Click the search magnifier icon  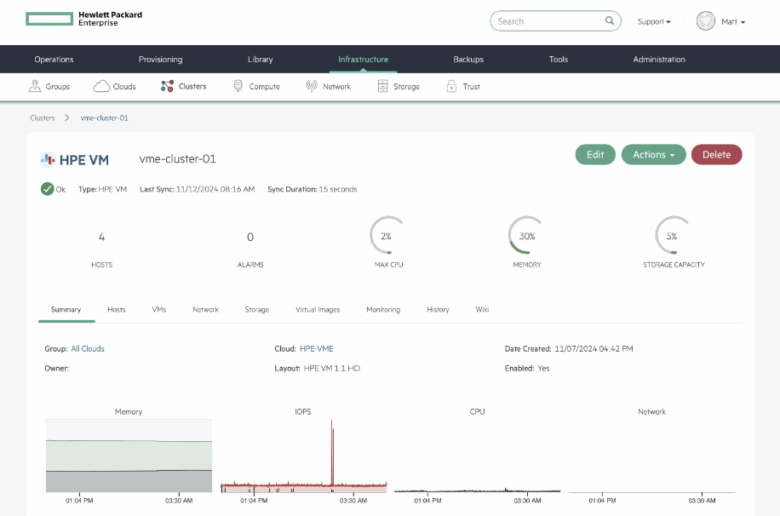[610, 21]
